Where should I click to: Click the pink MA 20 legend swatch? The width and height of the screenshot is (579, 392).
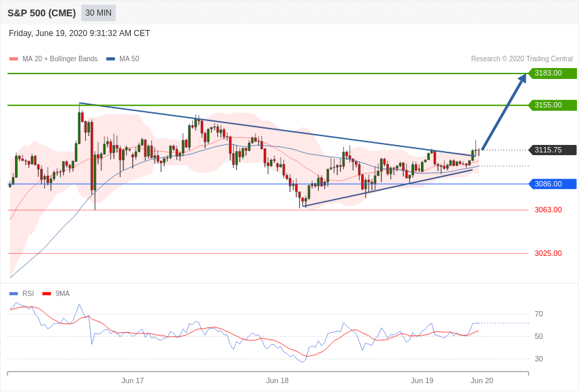[14, 59]
